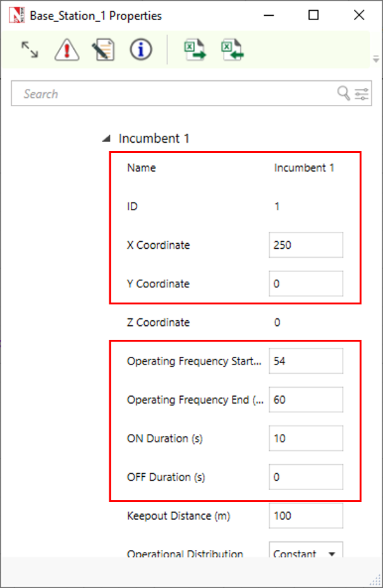The image size is (383, 588).
Task: Click the Excel import icon
Action: tap(232, 50)
